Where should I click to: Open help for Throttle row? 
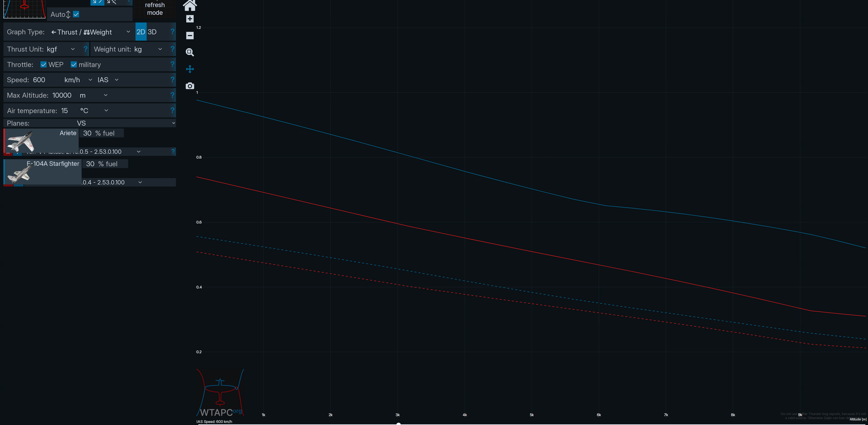click(172, 64)
